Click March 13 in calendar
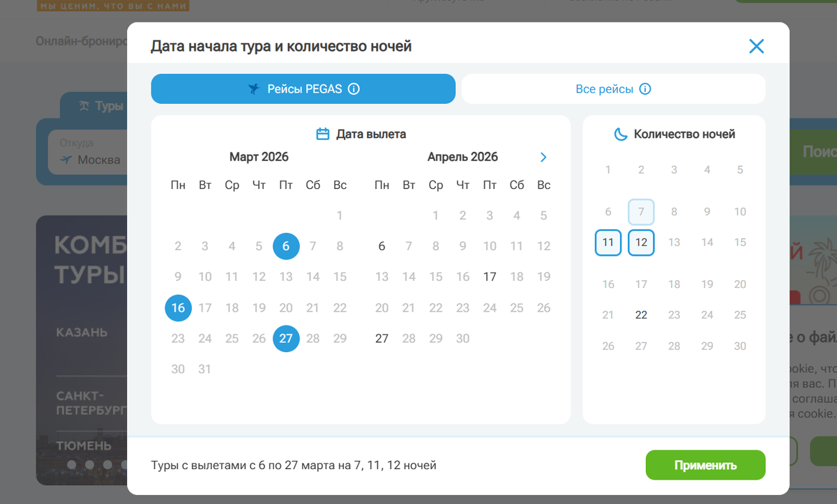 click(286, 277)
